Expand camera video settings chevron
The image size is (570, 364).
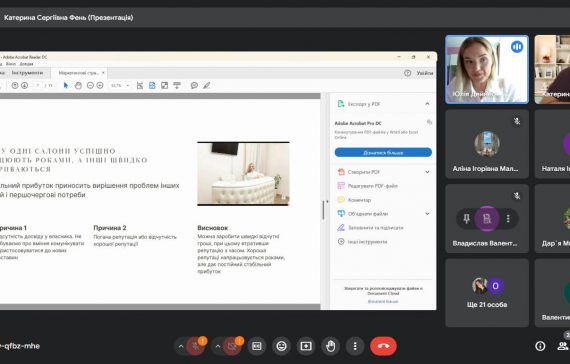(x=217, y=346)
